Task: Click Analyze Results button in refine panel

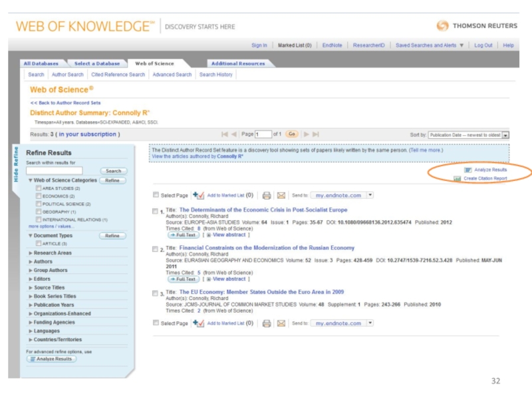Action: (51, 359)
